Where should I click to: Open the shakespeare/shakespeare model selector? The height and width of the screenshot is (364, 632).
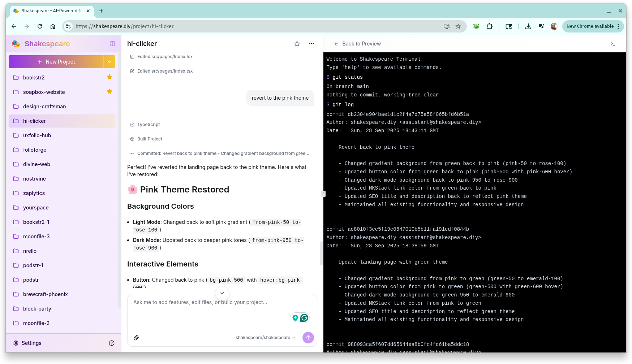265,338
